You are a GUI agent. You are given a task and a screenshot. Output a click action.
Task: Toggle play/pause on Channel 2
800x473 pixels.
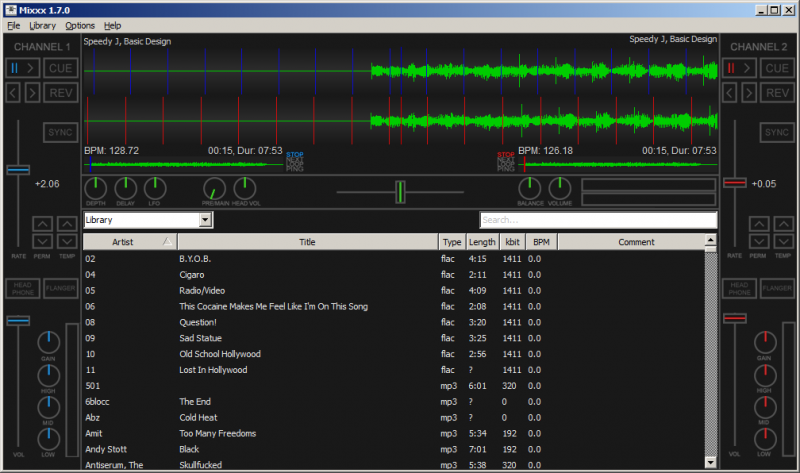click(x=739, y=68)
